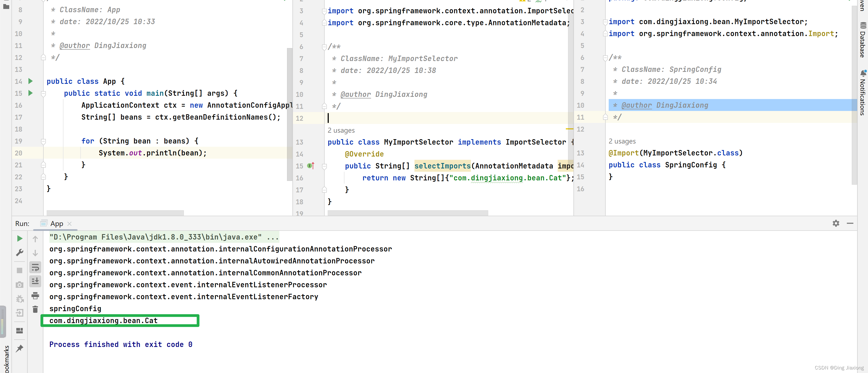Viewport: 868px width, 373px height.
Task: Open the Bookmarks tool window
Action: (x=6, y=359)
